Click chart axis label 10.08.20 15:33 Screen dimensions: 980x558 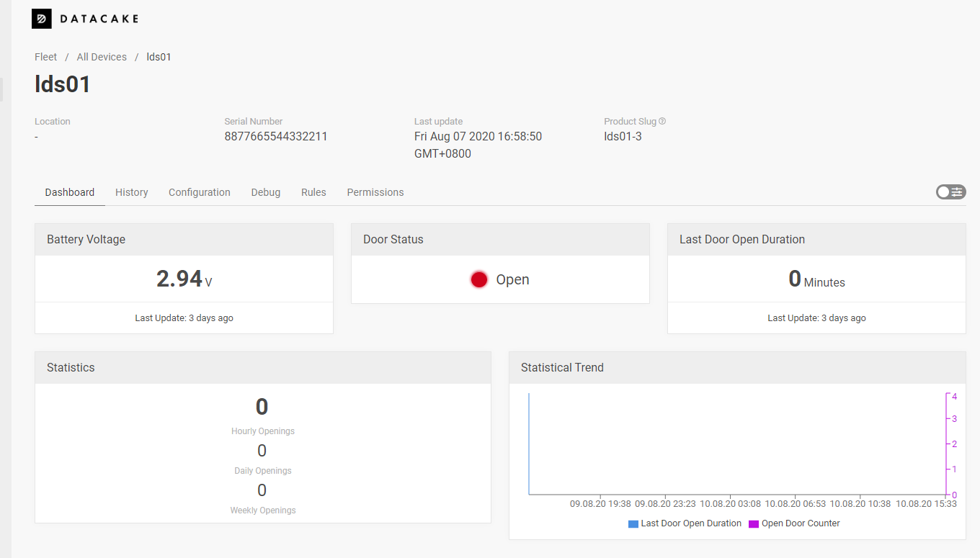[x=926, y=504]
